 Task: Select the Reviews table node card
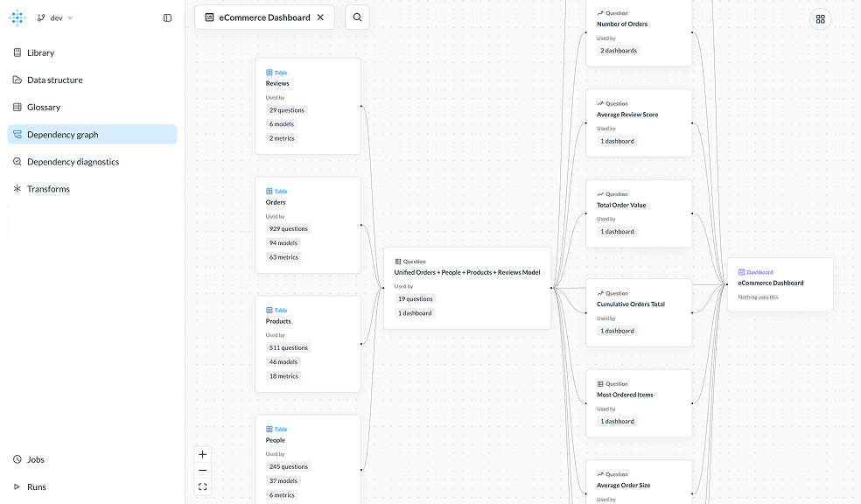pyautogui.click(x=308, y=105)
